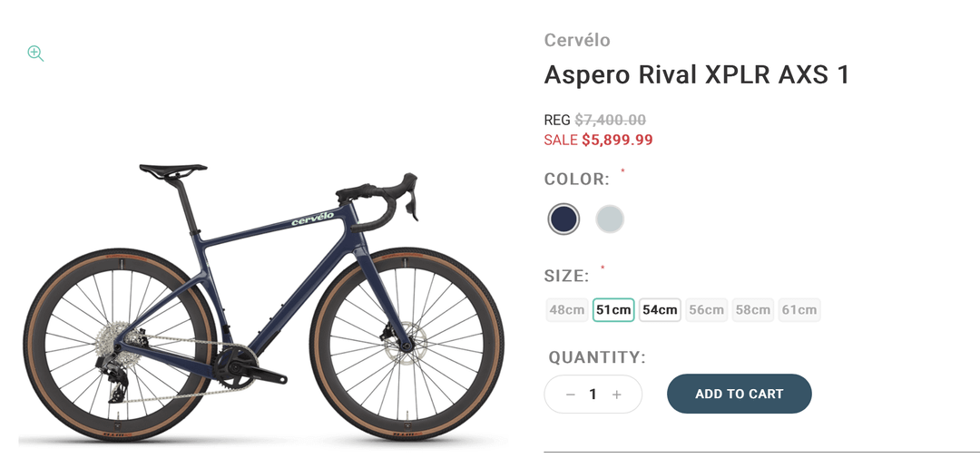Increase quantity with the plus icon

coord(617,395)
